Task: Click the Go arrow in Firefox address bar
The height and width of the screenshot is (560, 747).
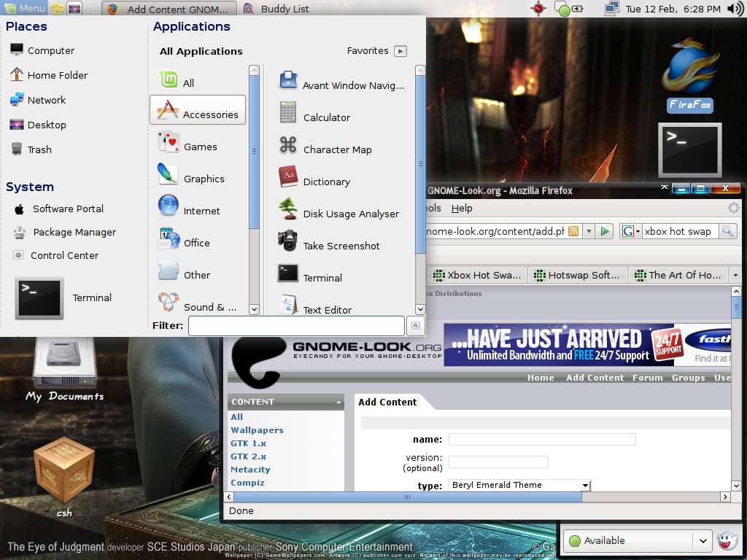Action: (605, 231)
